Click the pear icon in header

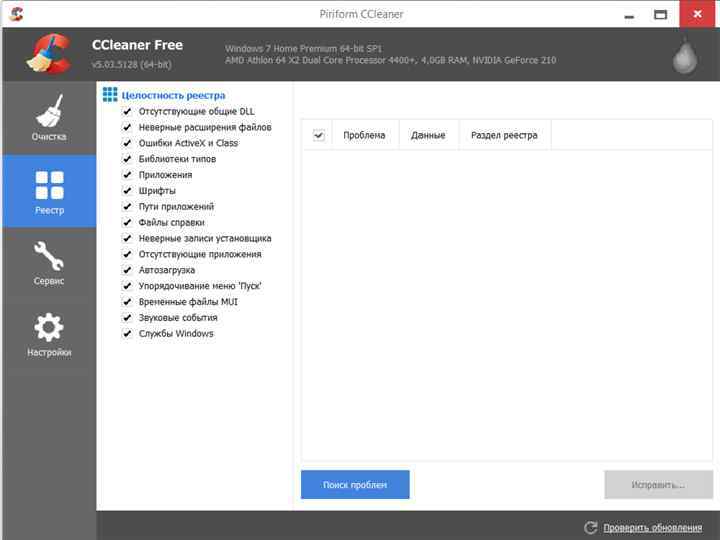[685, 56]
